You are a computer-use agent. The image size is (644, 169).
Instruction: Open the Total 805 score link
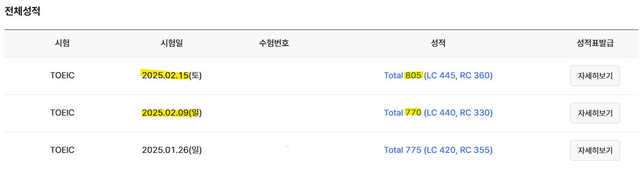click(x=438, y=76)
